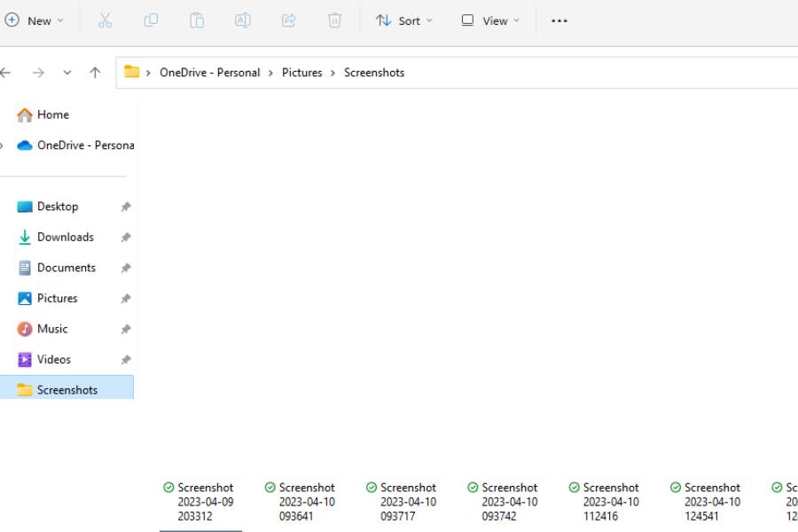Open the Sort menu
798x532 pixels.
pos(404,21)
